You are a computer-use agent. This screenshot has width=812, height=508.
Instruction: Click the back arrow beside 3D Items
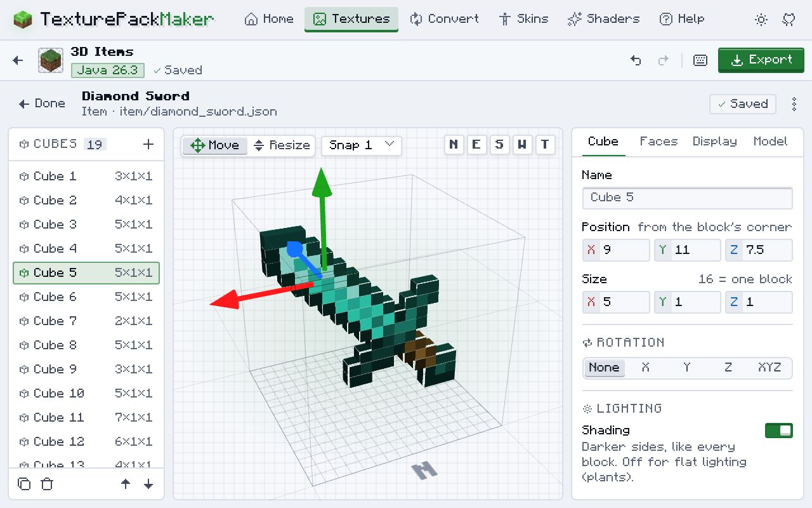[18, 60]
